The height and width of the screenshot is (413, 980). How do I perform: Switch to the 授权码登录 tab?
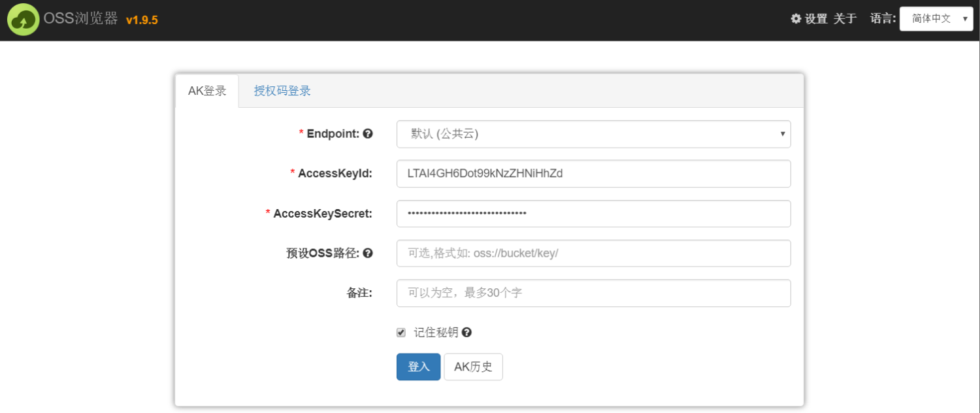click(282, 91)
